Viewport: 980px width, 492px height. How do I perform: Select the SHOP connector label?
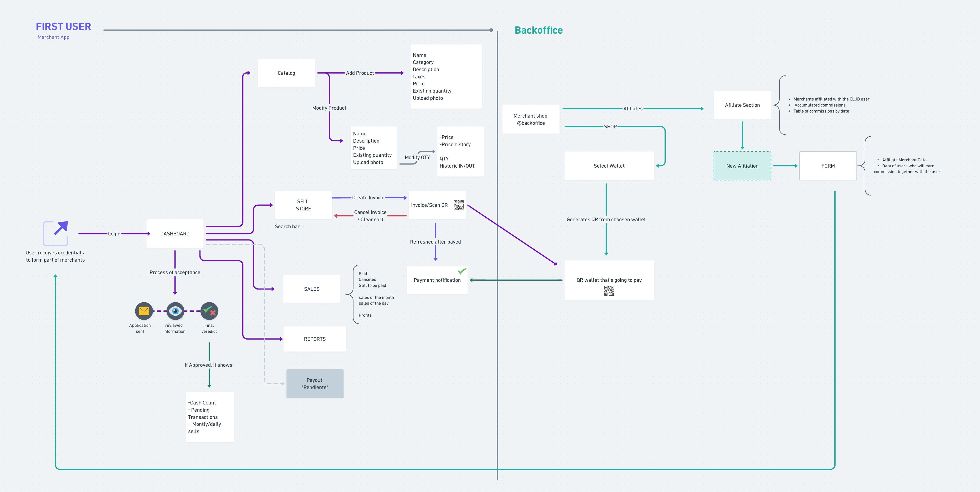(610, 127)
